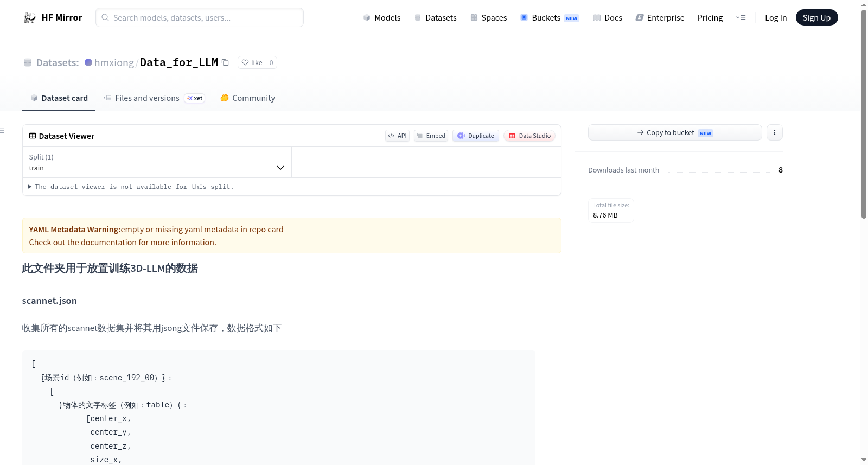Switch to Files and versions tab

coord(154,98)
